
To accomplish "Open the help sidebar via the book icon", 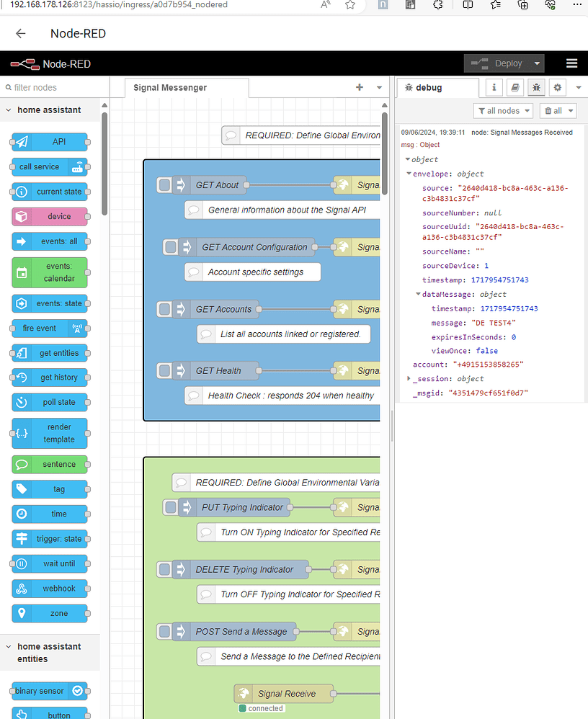I will (x=514, y=87).
